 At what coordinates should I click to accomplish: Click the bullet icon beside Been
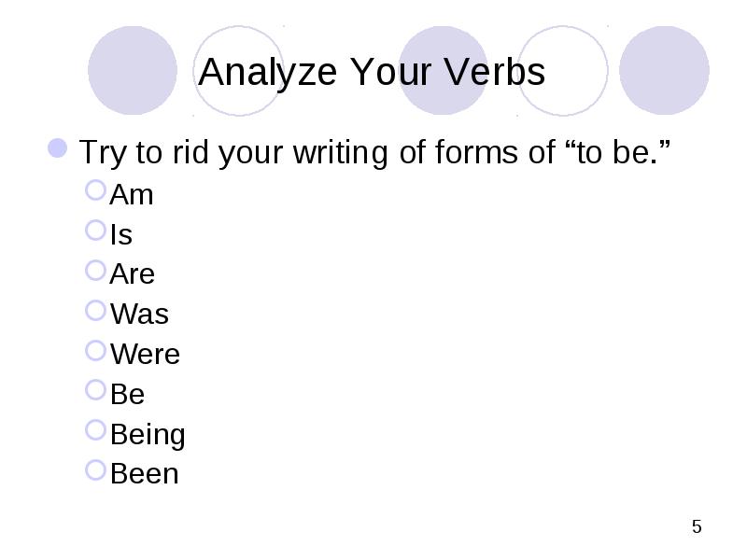(x=95, y=470)
